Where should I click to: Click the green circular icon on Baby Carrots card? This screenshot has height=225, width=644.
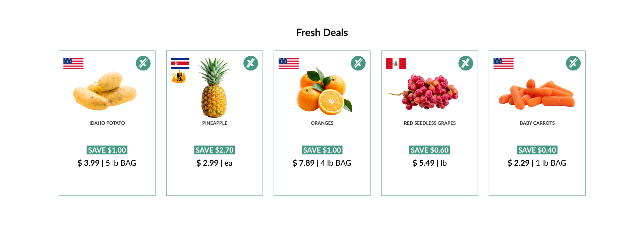point(573,63)
